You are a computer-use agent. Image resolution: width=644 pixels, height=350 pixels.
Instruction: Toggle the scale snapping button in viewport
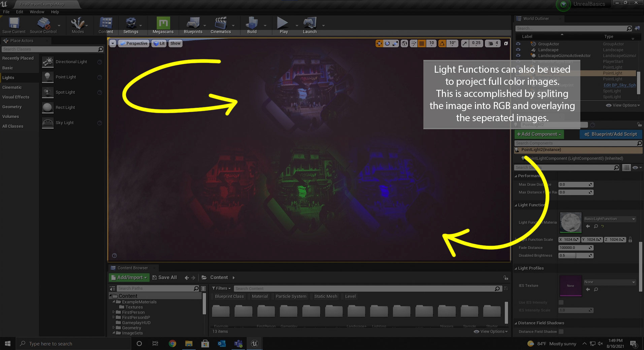coord(465,43)
